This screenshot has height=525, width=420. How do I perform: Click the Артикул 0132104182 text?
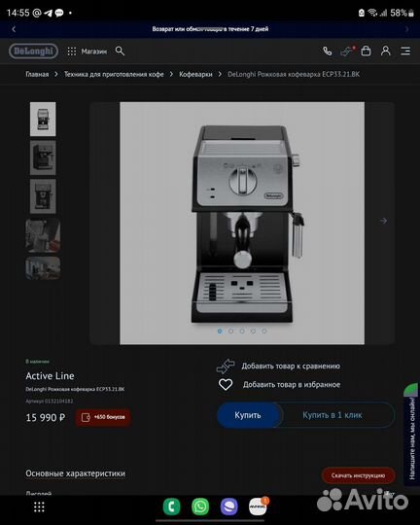coord(50,402)
